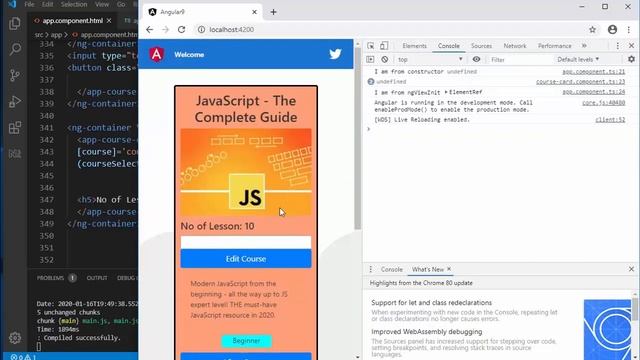View site information for localhost
Image resolution: width=640 pixels, height=360 pixels.
201,29
